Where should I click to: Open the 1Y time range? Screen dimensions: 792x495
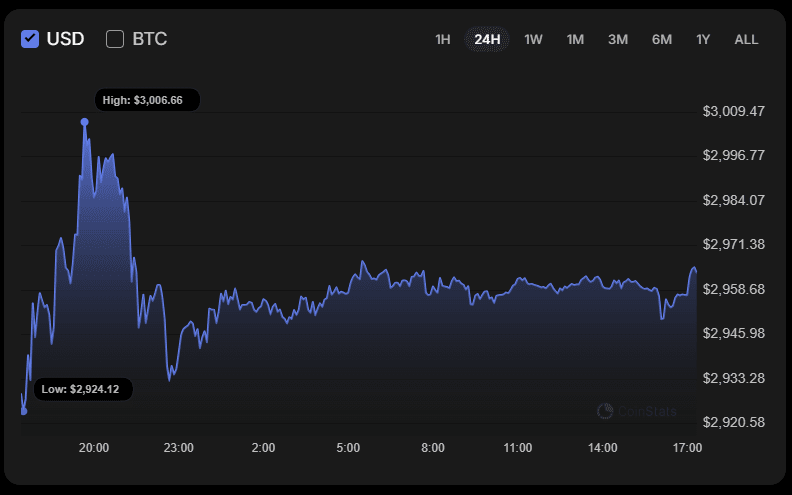(703, 39)
